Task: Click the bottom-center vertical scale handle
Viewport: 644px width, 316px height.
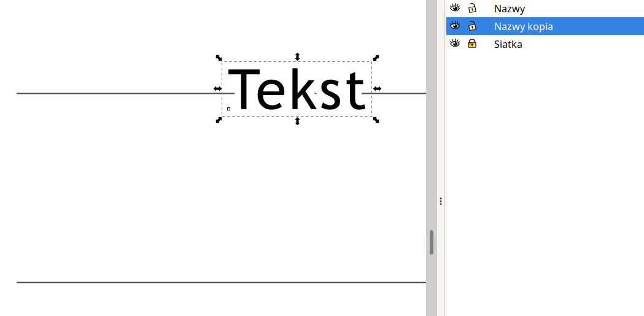Action: pyautogui.click(x=297, y=121)
